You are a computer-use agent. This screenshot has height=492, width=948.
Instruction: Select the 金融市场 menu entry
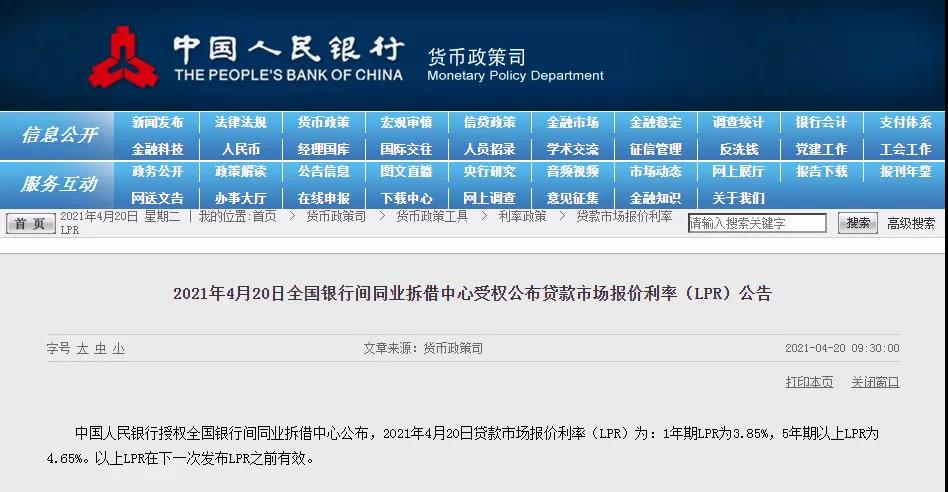click(x=573, y=123)
